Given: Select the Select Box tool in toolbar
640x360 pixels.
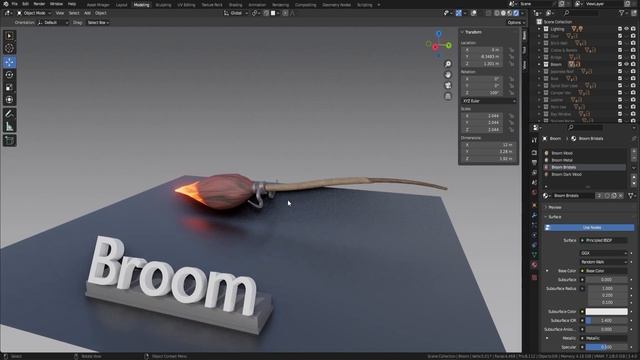Looking at the screenshot, I should click(x=9, y=36).
